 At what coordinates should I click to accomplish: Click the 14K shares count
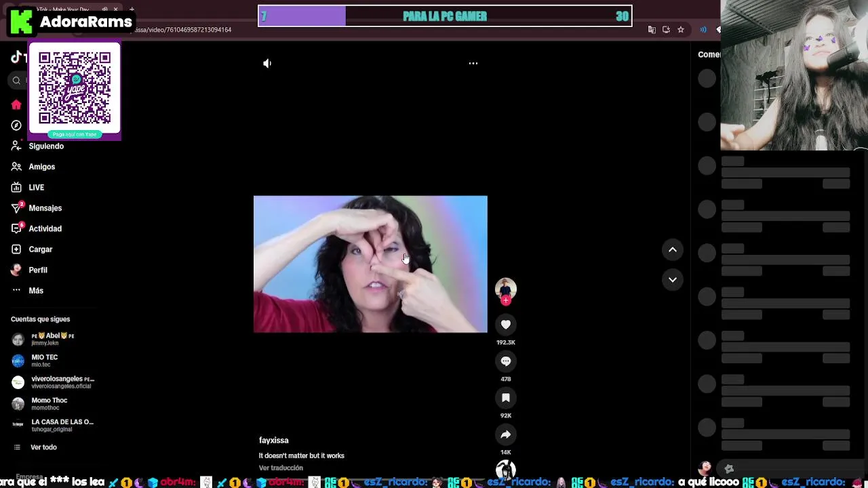click(506, 452)
